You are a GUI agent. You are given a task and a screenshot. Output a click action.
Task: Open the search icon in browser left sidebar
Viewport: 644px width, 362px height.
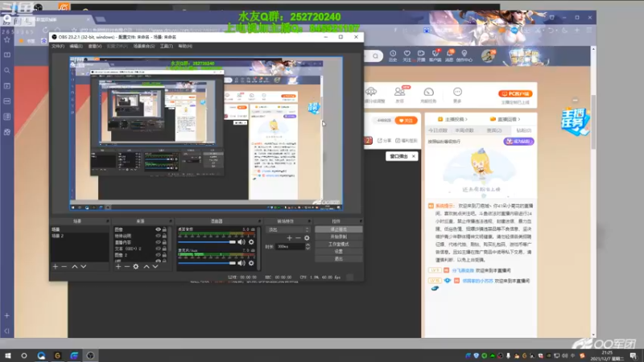click(x=7, y=71)
